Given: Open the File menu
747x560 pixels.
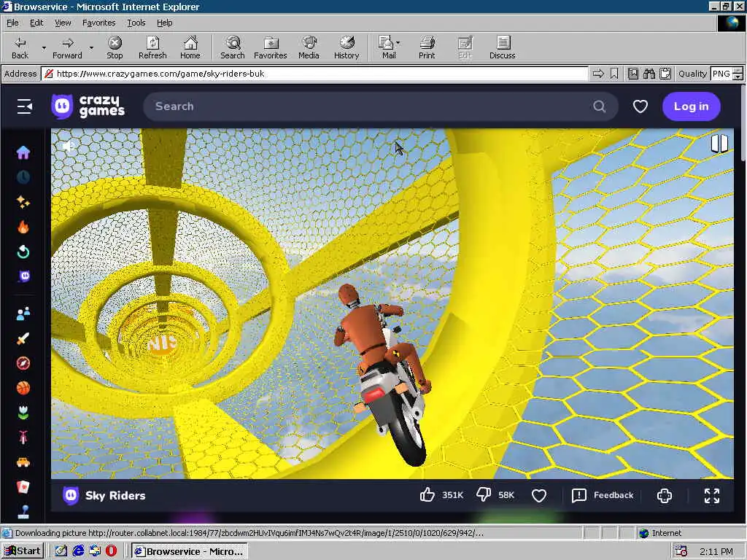Looking at the screenshot, I should click(x=12, y=23).
